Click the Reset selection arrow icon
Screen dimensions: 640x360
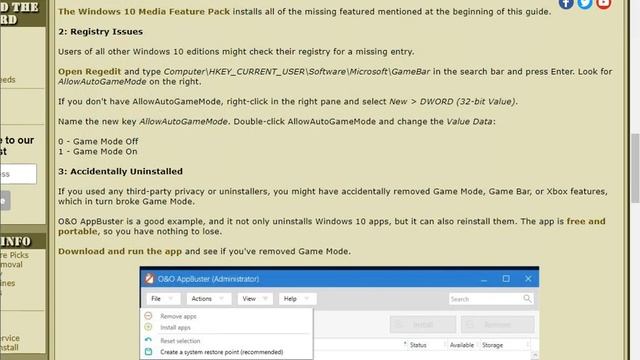(148, 340)
